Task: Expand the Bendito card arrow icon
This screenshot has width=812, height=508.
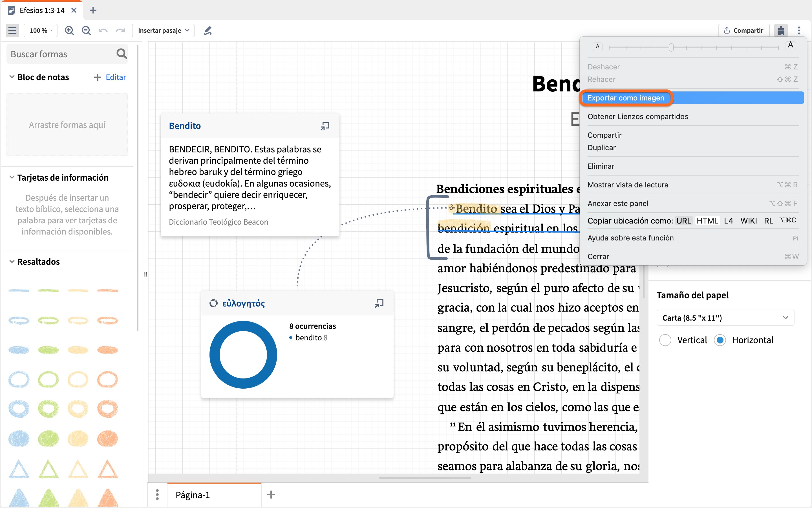Action: (325, 126)
